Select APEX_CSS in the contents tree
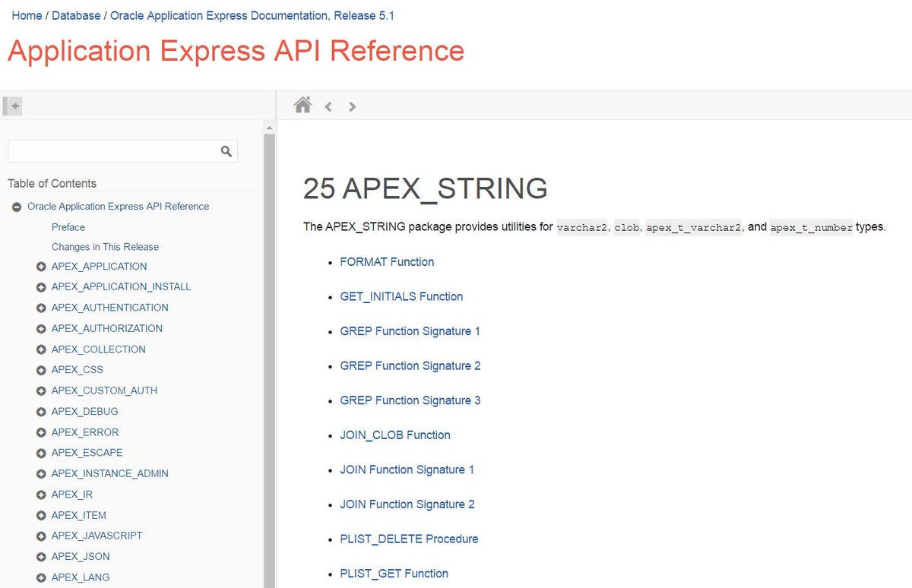Image resolution: width=912 pixels, height=588 pixels. coord(78,370)
